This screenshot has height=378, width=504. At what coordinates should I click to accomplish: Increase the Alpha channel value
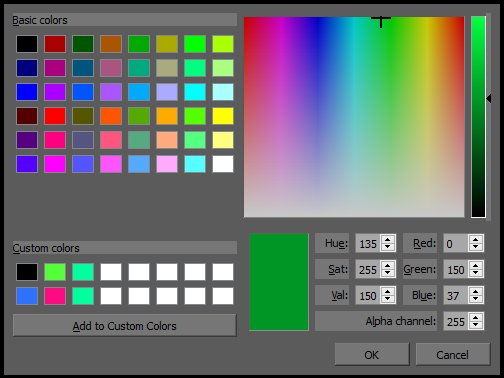click(476, 317)
